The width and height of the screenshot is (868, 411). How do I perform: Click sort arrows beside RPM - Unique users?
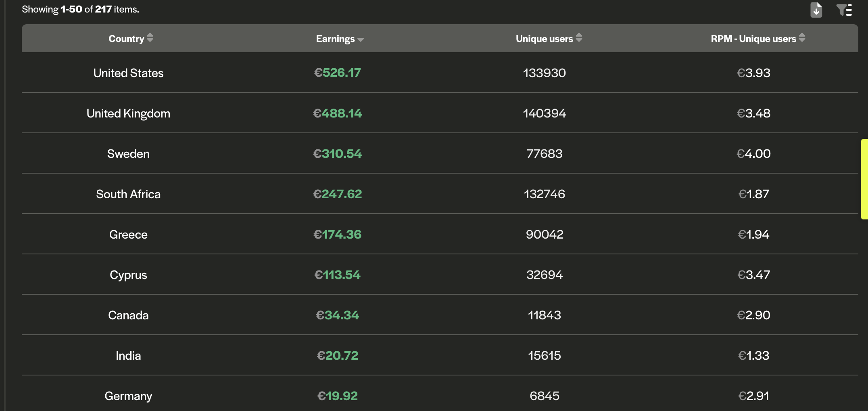[802, 38]
